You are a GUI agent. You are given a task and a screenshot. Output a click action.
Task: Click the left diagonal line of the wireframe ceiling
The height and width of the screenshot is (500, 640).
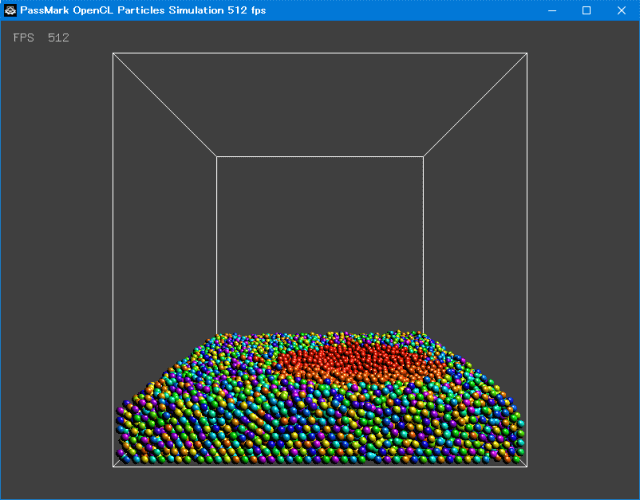click(x=165, y=105)
